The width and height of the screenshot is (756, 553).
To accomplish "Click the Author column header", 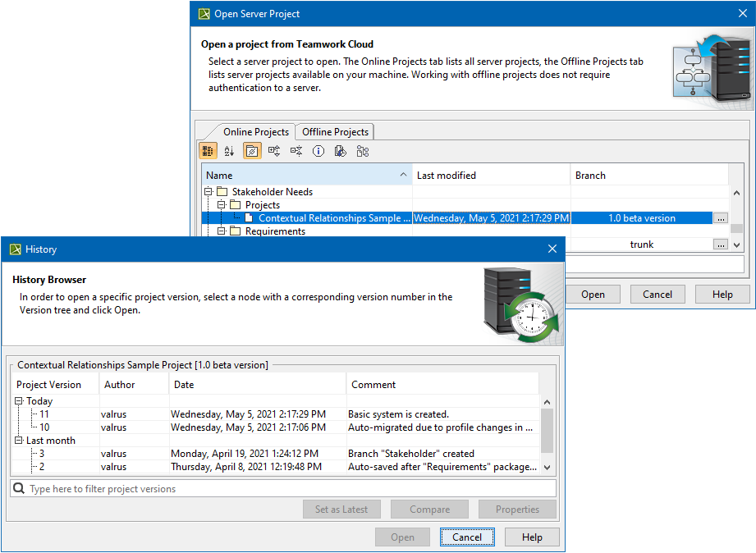I will pos(134,384).
